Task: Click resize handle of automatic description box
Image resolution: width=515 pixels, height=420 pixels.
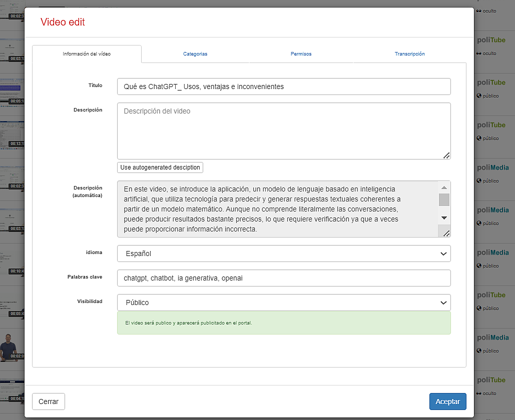Action: 446,233
